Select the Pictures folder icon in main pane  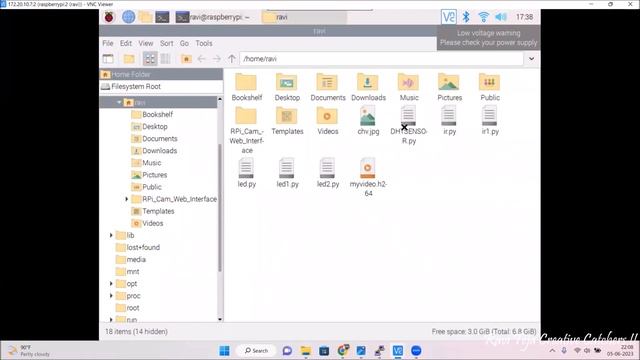449,87
